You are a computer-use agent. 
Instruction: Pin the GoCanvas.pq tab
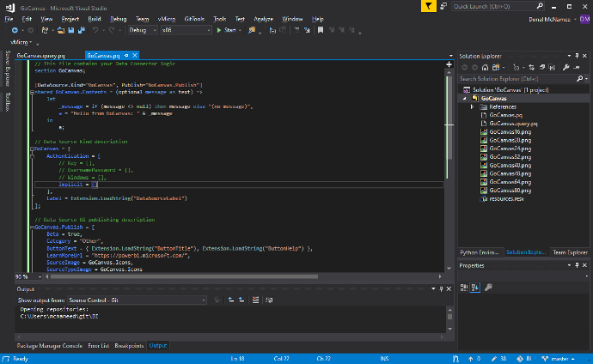(126, 56)
